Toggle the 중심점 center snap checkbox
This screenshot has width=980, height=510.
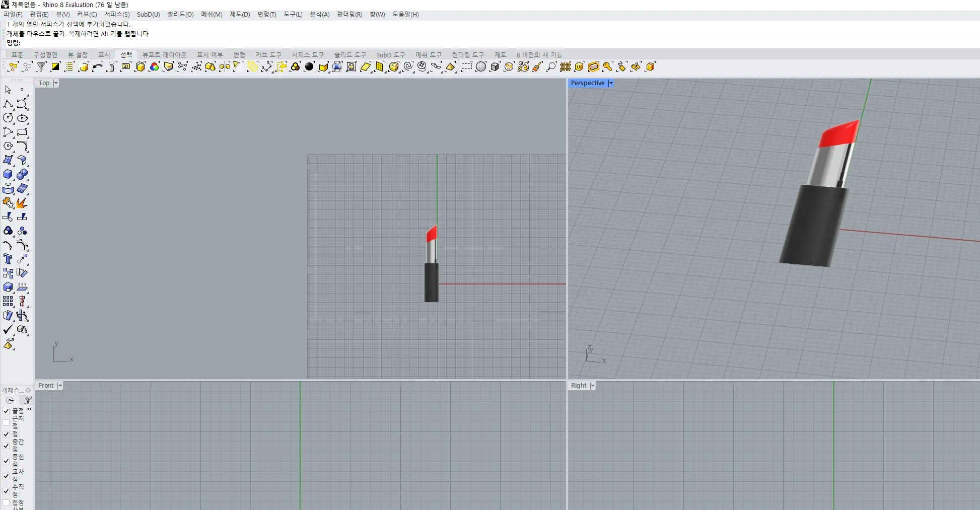pos(6,461)
